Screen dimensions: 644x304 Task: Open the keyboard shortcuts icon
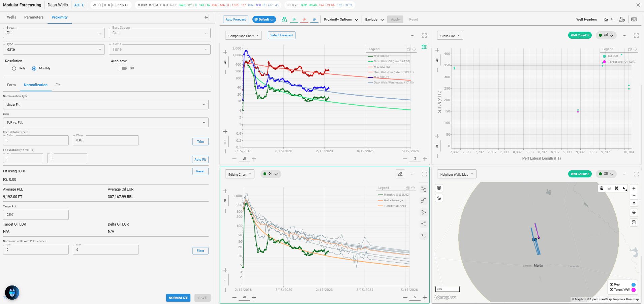pos(634,20)
